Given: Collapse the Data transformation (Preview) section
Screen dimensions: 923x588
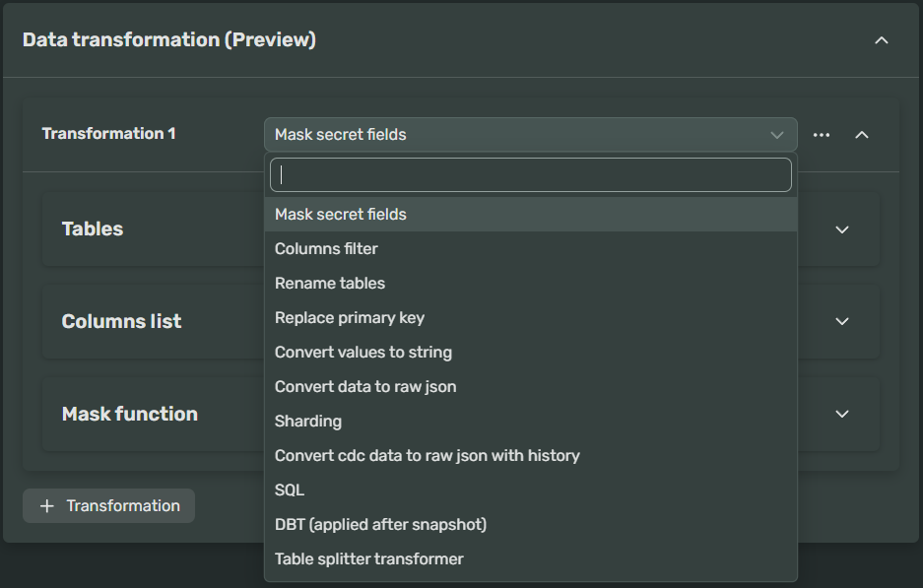Looking at the screenshot, I should pos(882,40).
